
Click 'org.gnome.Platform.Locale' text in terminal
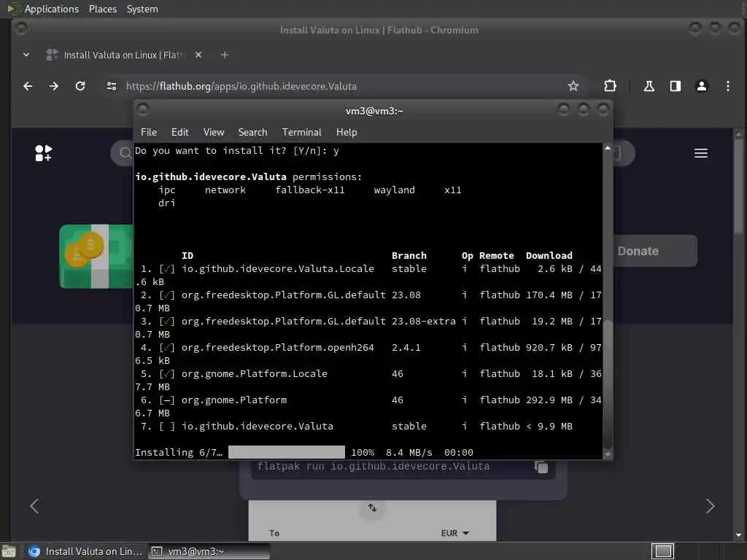pos(255,374)
